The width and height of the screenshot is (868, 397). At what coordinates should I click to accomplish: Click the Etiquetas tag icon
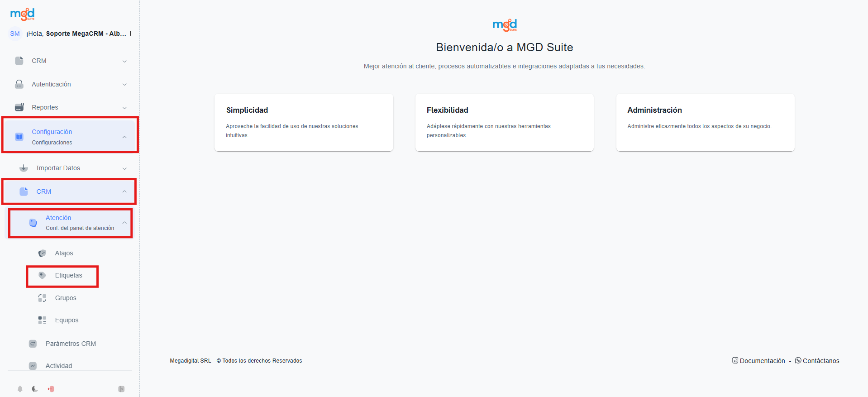(42, 275)
